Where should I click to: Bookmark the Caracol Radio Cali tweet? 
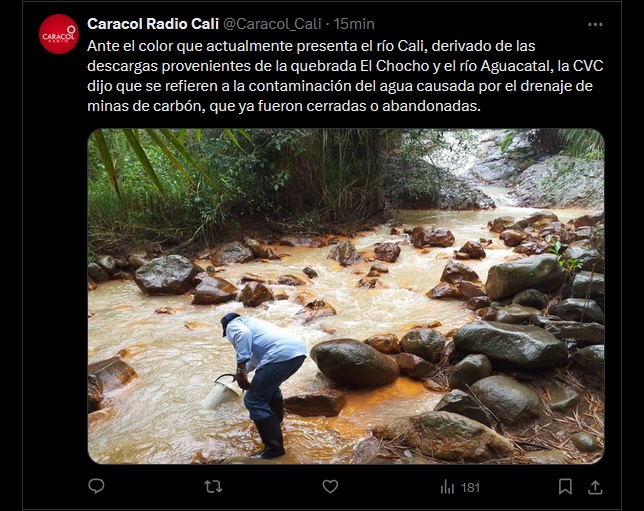[565, 487]
